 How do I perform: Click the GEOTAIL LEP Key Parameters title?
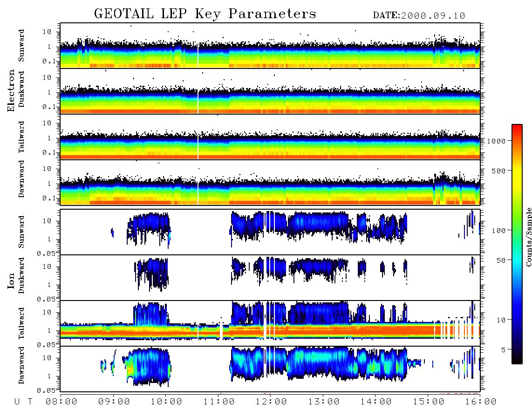click(x=205, y=14)
